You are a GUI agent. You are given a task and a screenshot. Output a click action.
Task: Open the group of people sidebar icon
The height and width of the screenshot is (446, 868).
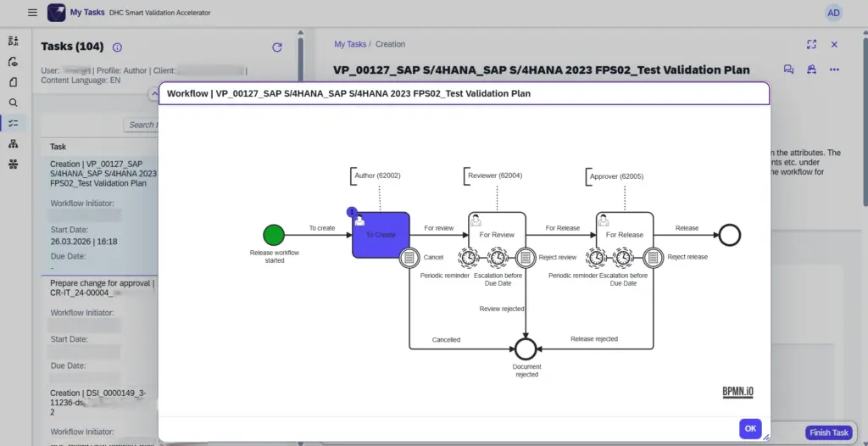(x=14, y=164)
